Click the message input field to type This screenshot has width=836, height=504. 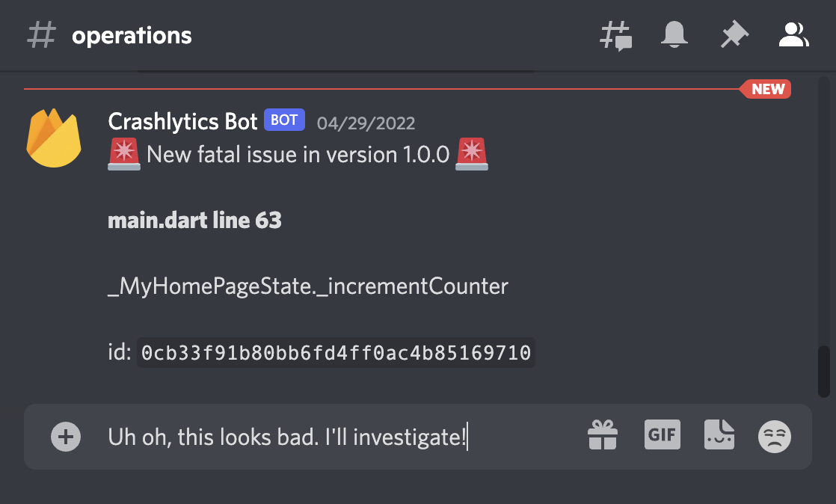(299, 436)
